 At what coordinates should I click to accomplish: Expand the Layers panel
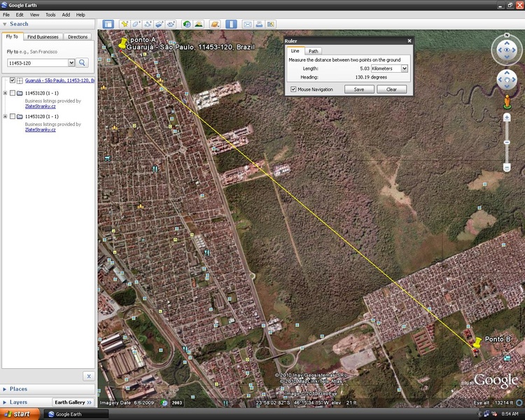[5, 402]
